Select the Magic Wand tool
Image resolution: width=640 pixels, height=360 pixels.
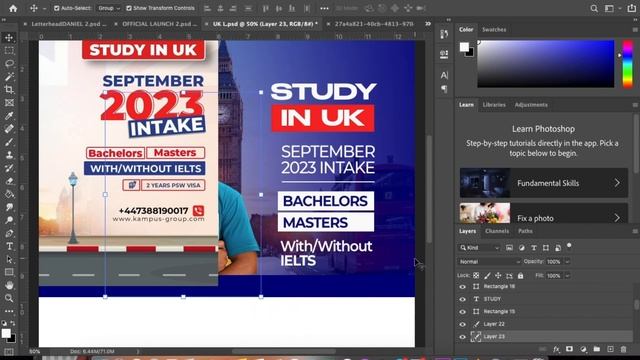tap(9, 77)
